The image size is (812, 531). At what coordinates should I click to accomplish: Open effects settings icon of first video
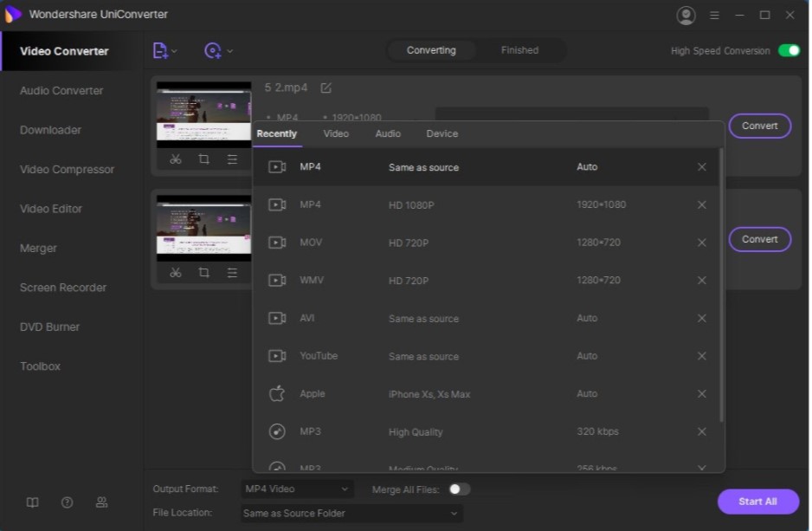pyautogui.click(x=232, y=159)
